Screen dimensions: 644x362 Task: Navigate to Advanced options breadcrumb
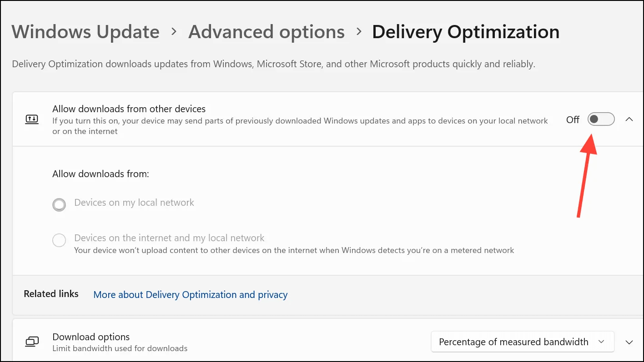pyautogui.click(x=266, y=32)
